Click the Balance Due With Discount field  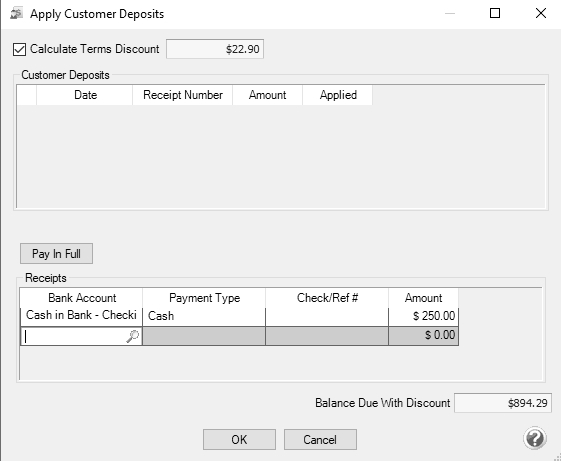pos(503,403)
